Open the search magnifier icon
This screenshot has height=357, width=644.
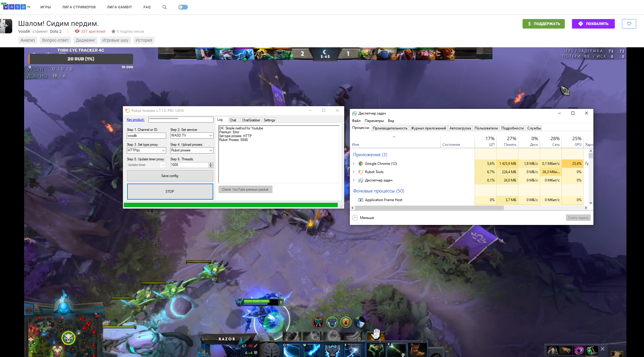(164, 7)
